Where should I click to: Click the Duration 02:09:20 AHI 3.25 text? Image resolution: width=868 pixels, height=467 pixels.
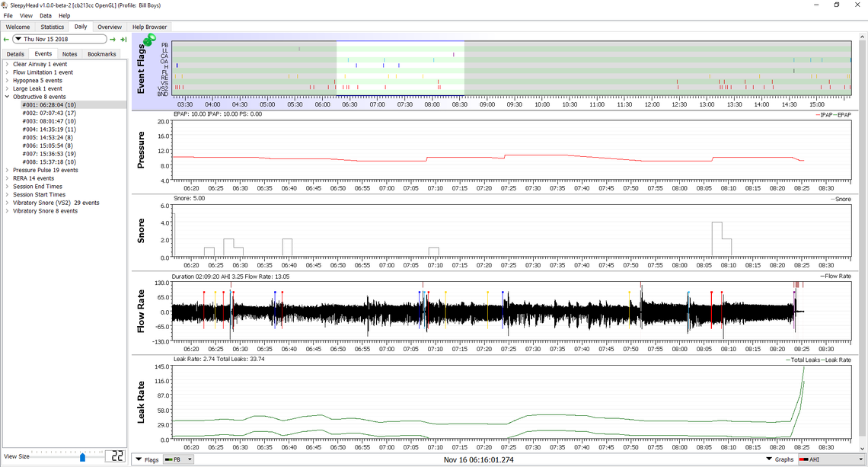[230, 277]
